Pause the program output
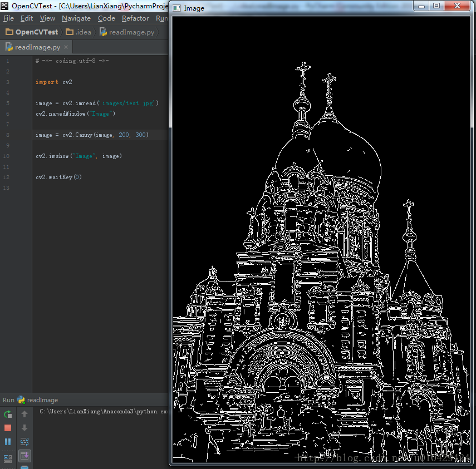 [8, 441]
